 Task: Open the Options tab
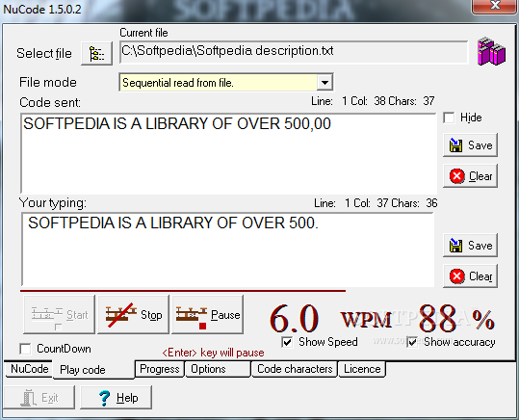coord(218,369)
